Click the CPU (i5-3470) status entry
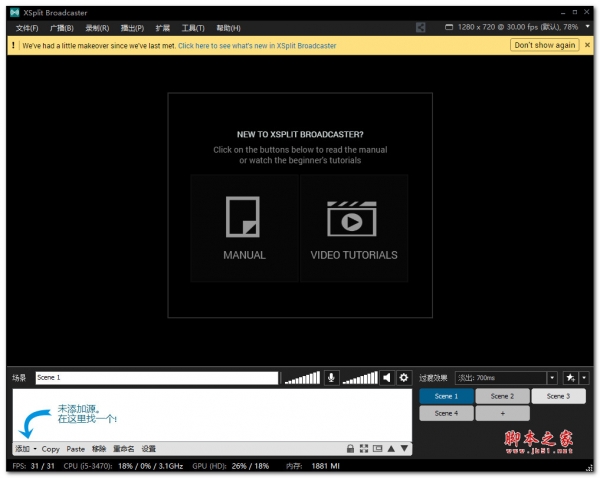 [x=123, y=466]
